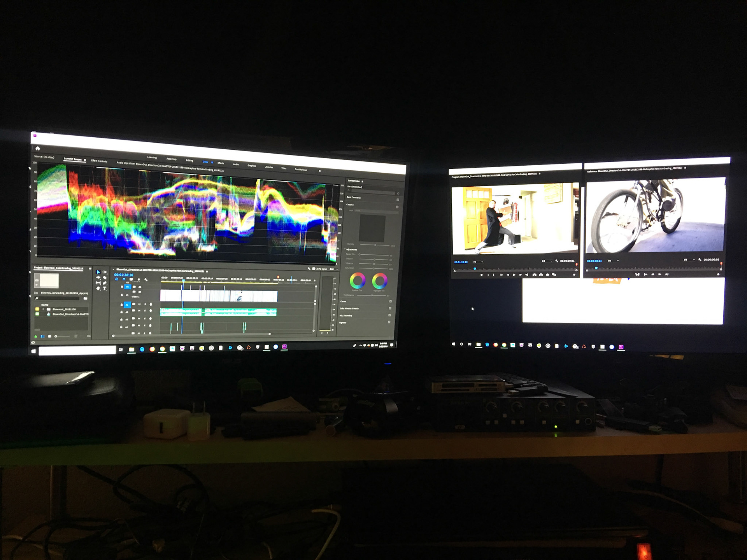Toggle the Vignette checkbox
This screenshot has height=560, width=747.
389,322
